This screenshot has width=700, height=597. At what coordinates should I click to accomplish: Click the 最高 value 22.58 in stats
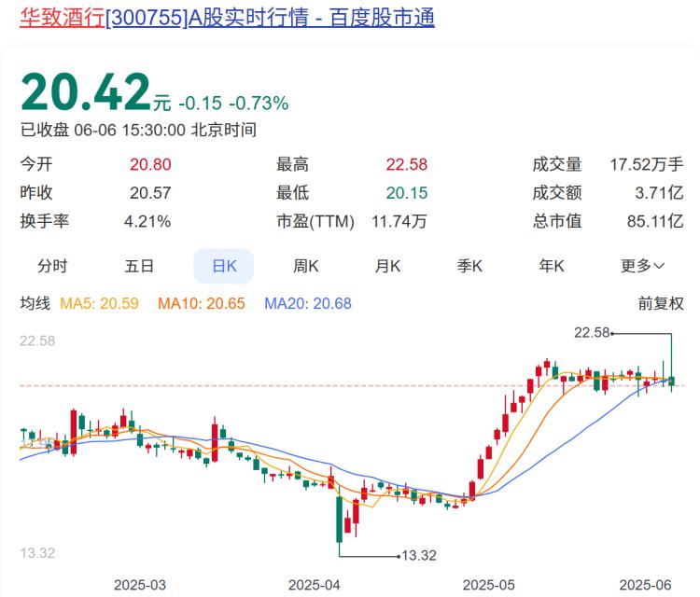click(407, 164)
